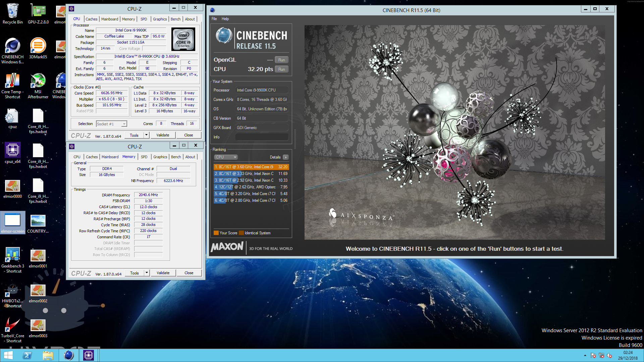Open Core Temp Shortcut icon

pos(12,86)
